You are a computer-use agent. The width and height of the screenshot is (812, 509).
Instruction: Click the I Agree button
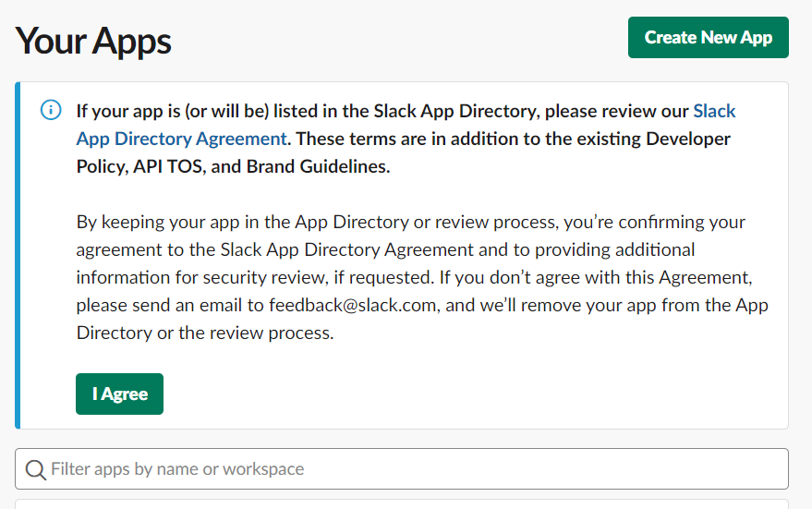point(119,394)
